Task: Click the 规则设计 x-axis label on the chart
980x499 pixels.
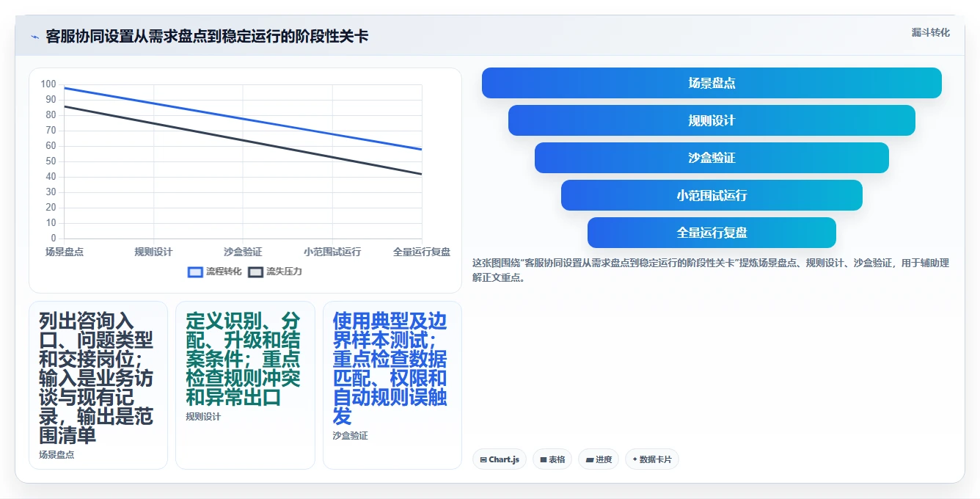Action: click(x=153, y=252)
